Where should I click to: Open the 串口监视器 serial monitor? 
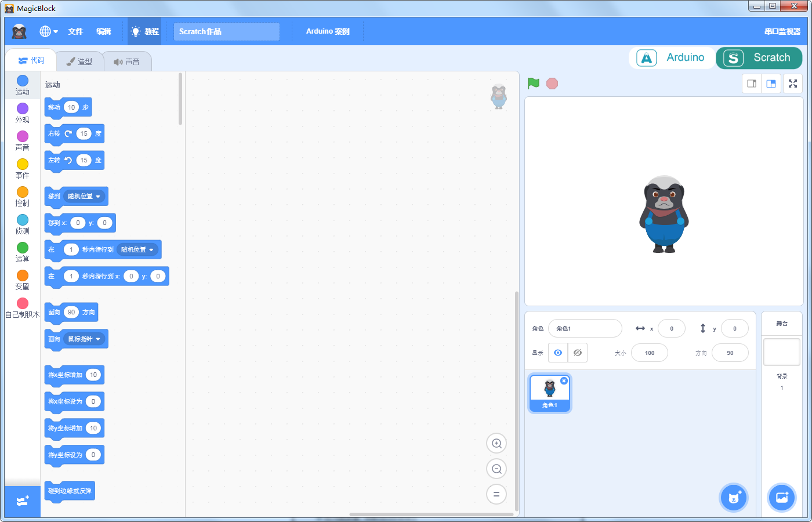click(782, 31)
